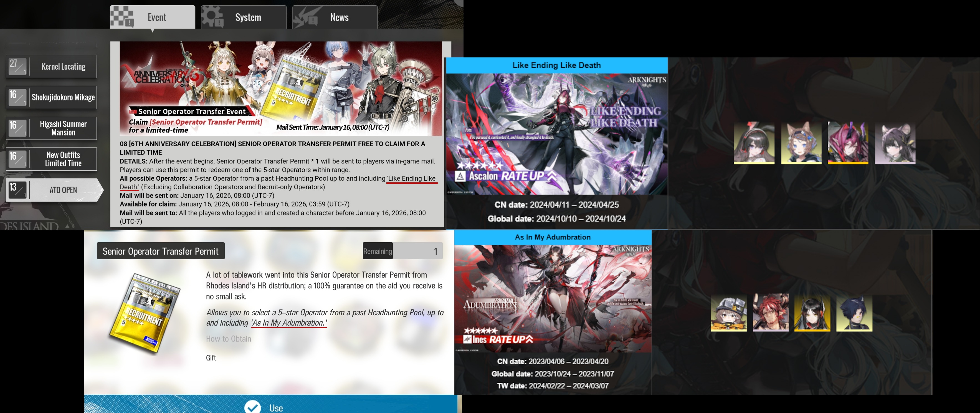This screenshot has width=980, height=413.
Task: Select the dark blue-haired operator portrait
Action: (854, 312)
